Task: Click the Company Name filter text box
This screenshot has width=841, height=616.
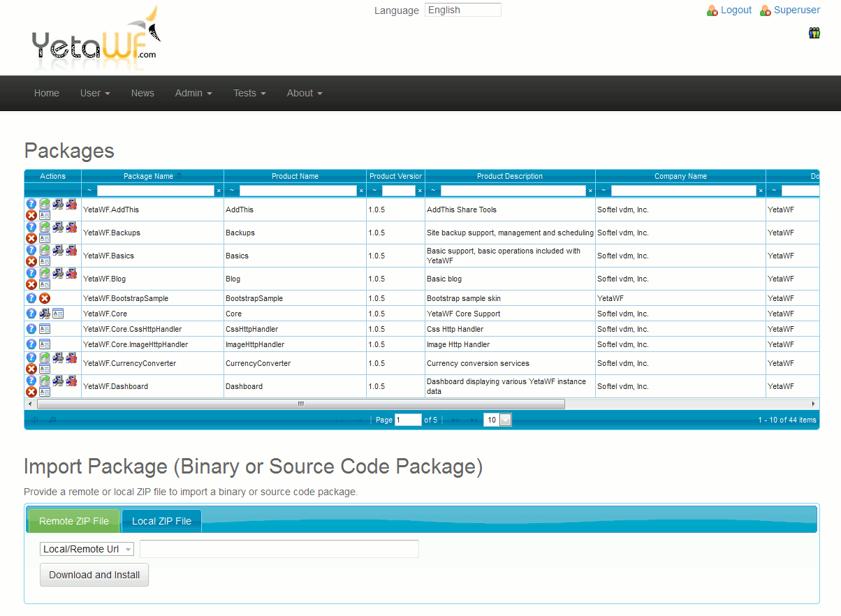Action: click(684, 191)
